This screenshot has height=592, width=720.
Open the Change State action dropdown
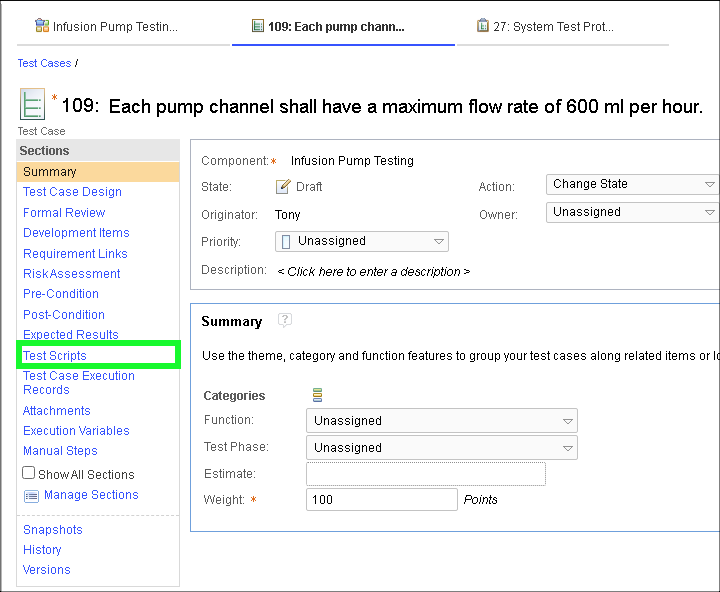pos(633,184)
